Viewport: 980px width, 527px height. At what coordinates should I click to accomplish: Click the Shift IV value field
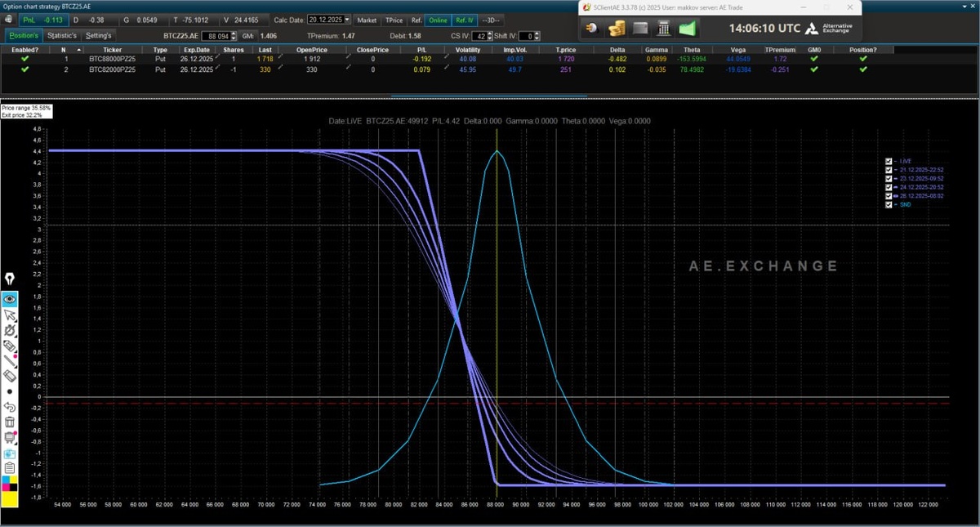(526, 36)
